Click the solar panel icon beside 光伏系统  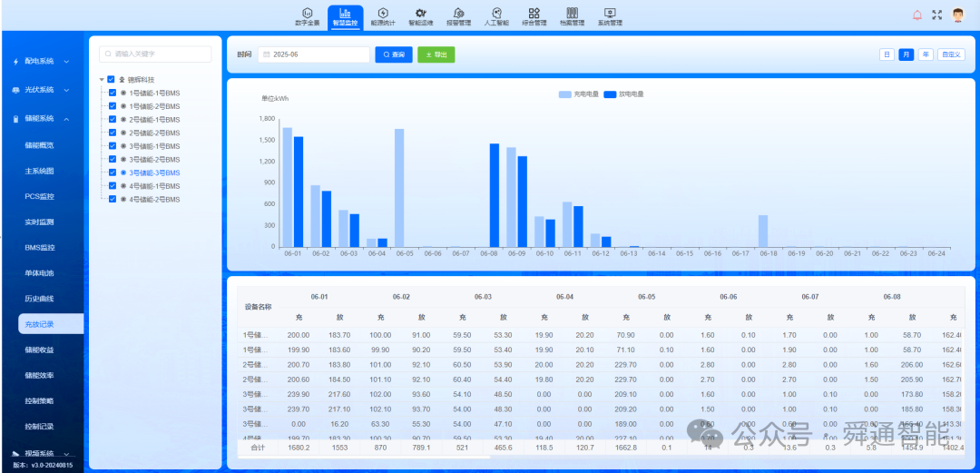16,90
